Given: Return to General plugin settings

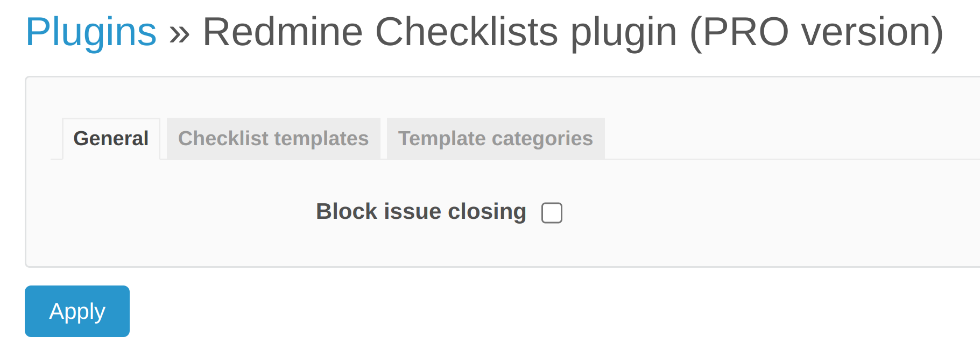Looking at the screenshot, I should pyautogui.click(x=111, y=138).
